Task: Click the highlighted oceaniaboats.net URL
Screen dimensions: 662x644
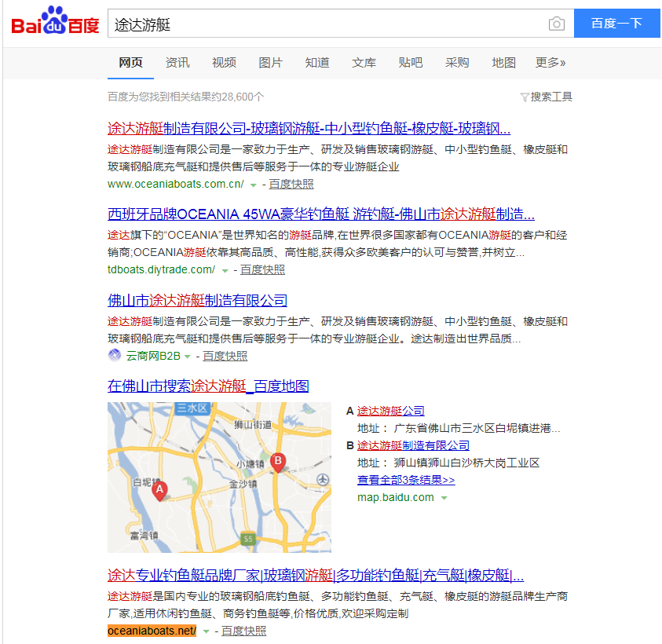Action: click(x=152, y=631)
